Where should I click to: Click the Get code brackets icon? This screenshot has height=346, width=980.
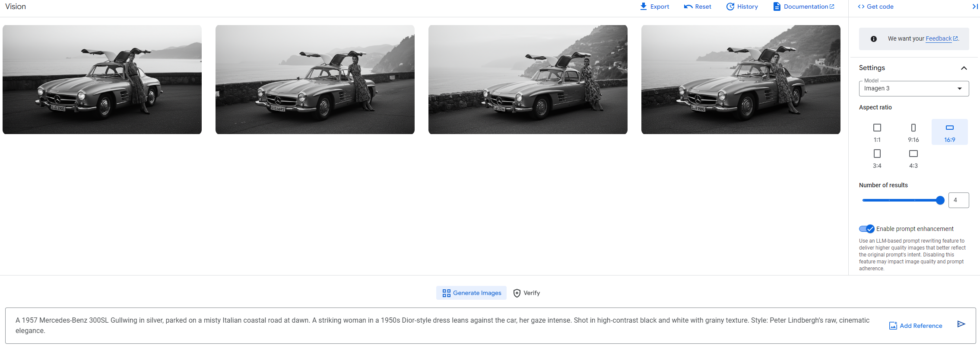[x=861, y=6]
